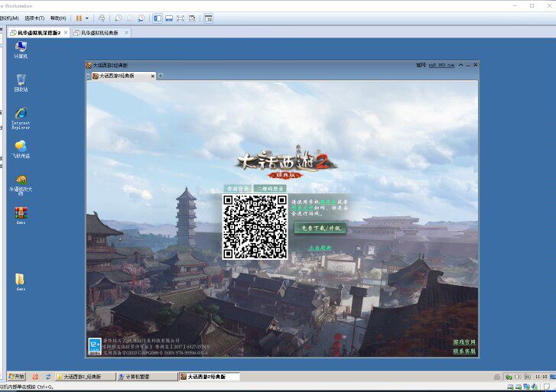The image size is (556, 392).
Task: Click the console view icon at toolbar end
Action: tap(209, 18)
